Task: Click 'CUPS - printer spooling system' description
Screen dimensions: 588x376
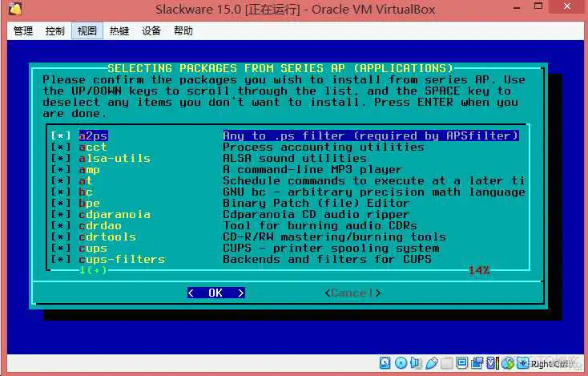Action: click(x=331, y=248)
